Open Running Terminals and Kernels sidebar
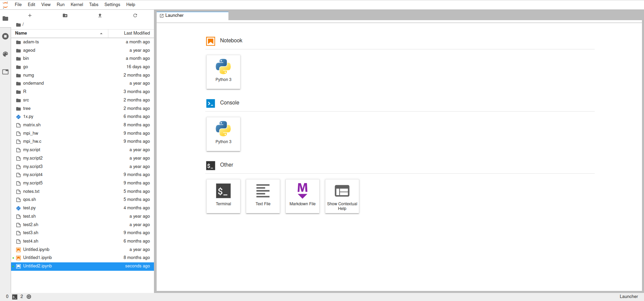 coord(5,36)
